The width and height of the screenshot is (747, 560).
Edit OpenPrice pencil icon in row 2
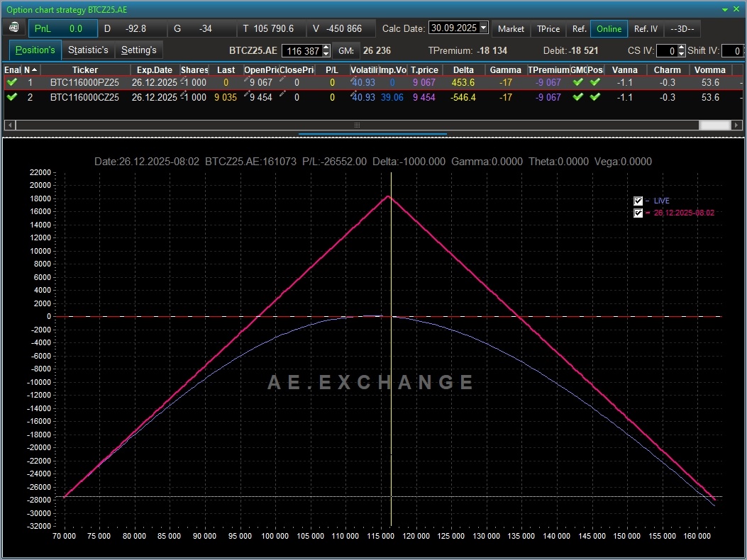(x=247, y=95)
